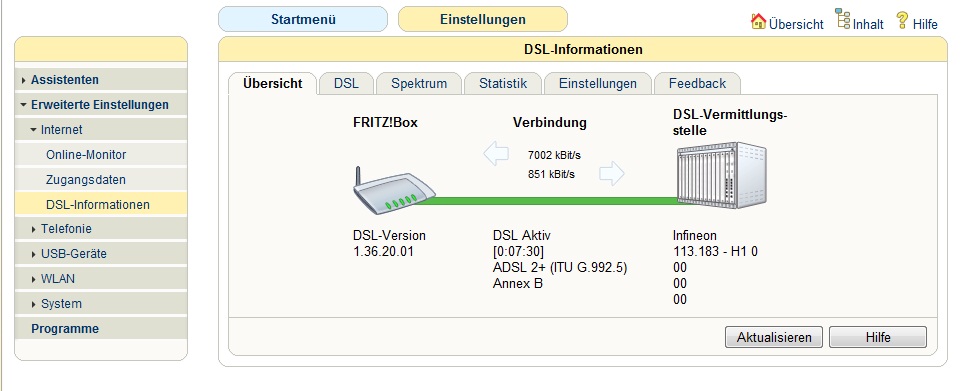The width and height of the screenshot is (963, 391).
Task: Click the right-pointing upstream arrow icon
Action: [612, 174]
